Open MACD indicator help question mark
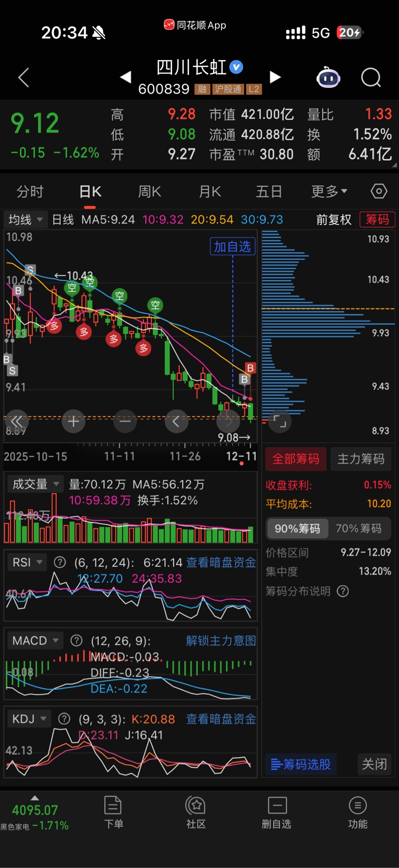The image size is (399, 868). 76,640
